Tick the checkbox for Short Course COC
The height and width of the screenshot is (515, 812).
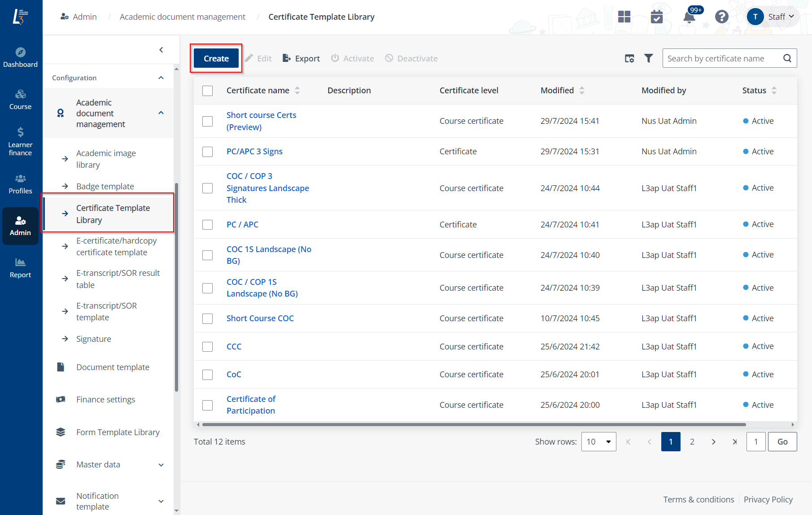click(x=207, y=319)
